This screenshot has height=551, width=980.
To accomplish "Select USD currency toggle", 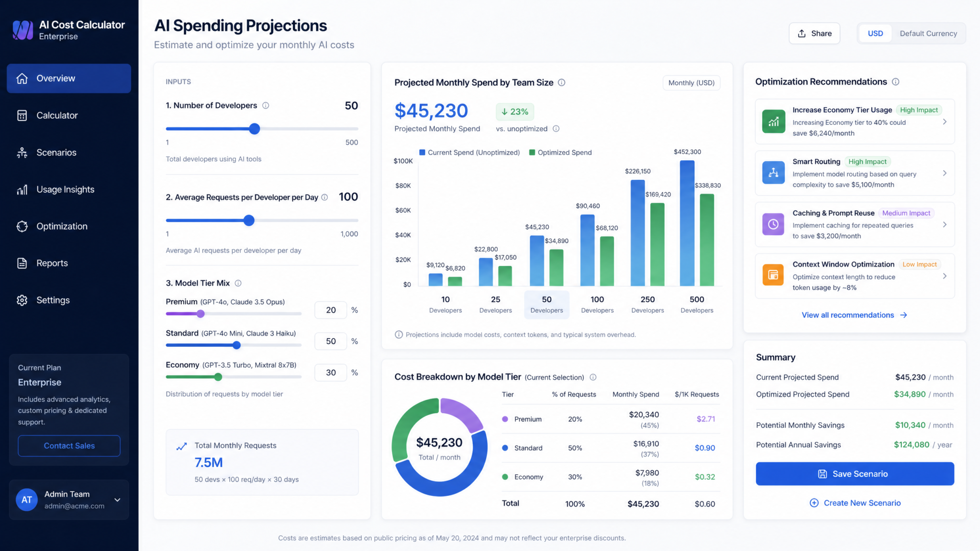I will click(x=875, y=33).
